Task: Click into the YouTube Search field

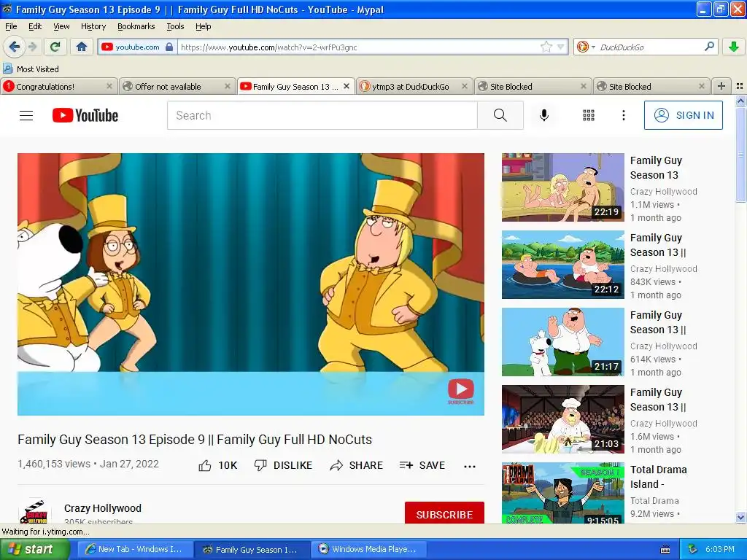Action: (322, 115)
